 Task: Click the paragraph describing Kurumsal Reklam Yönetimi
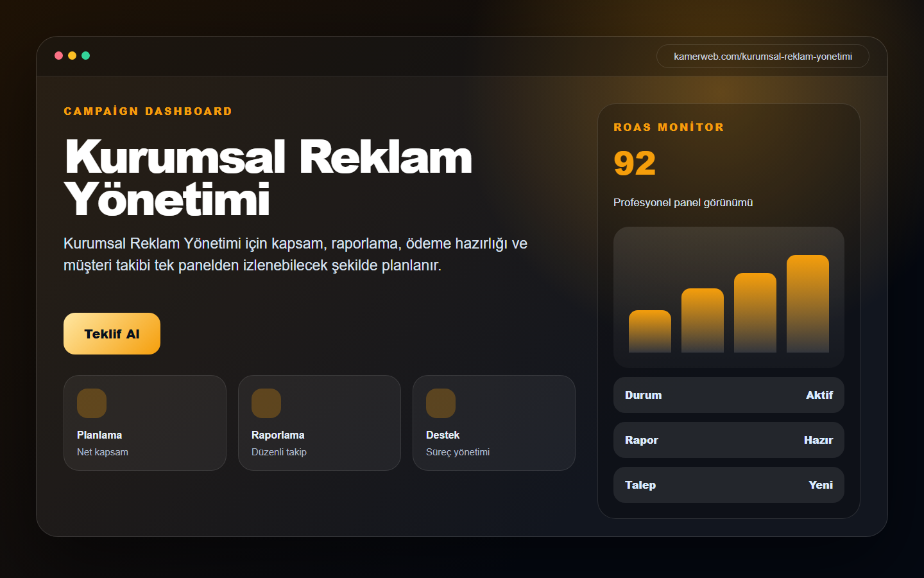[x=295, y=254]
